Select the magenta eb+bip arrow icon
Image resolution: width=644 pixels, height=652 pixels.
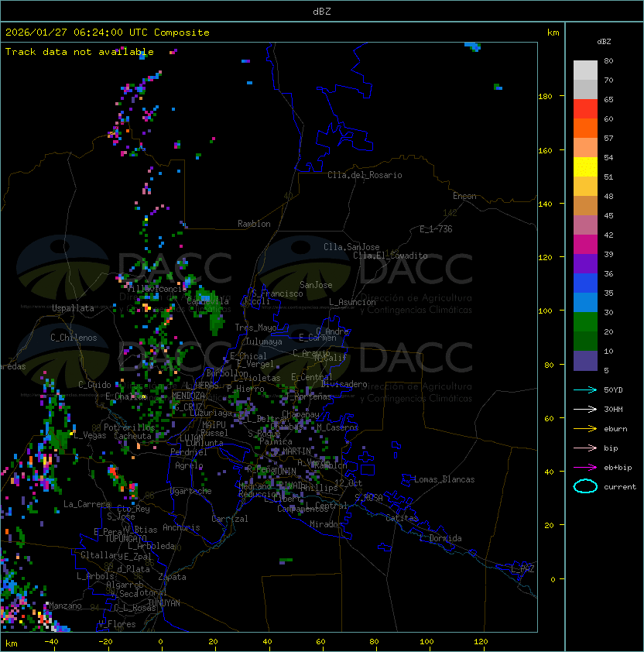click(x=585, y=467)
